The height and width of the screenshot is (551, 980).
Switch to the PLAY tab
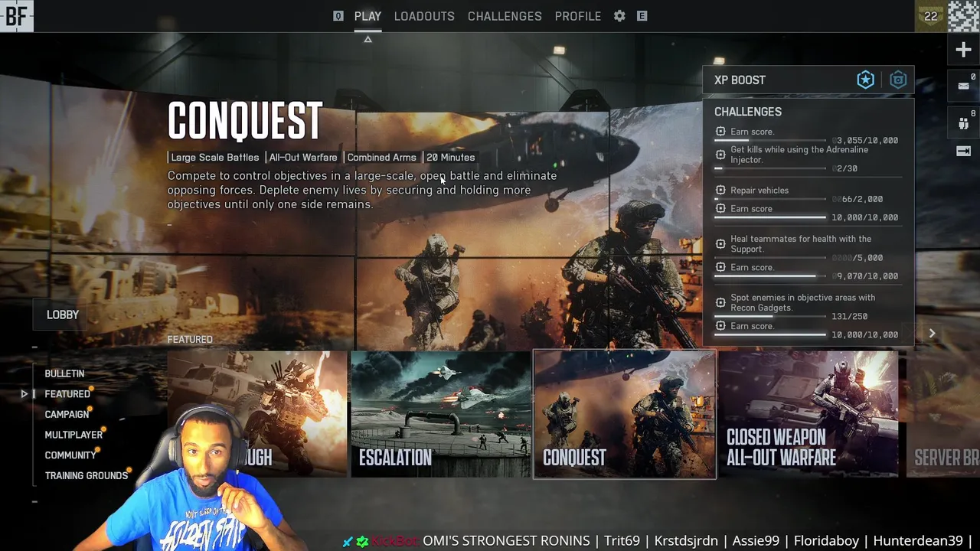pyautogui.click(x=367, y=16)
